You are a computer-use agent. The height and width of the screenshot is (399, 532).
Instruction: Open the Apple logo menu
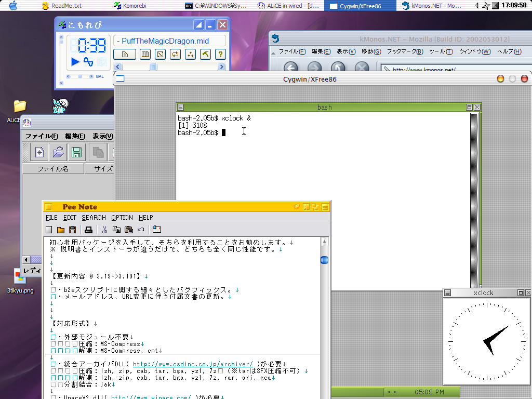pyautogui.click(x=13, y=5)
